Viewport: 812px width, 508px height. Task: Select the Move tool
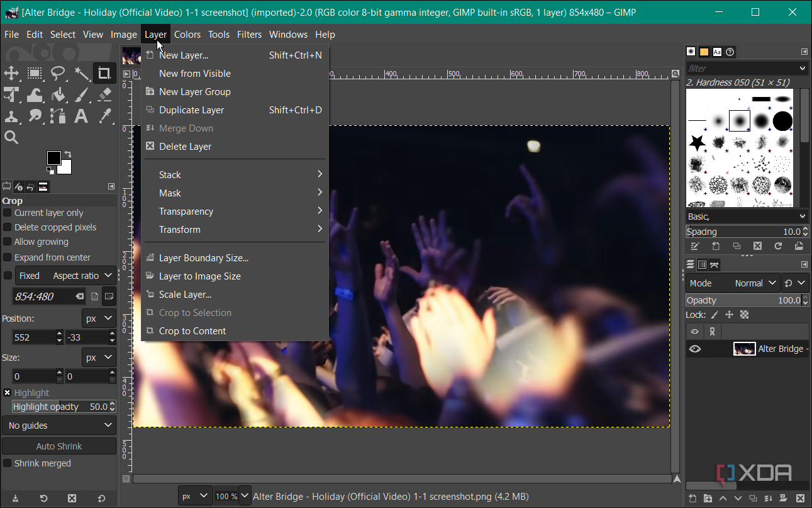click(x=11, y=74)
